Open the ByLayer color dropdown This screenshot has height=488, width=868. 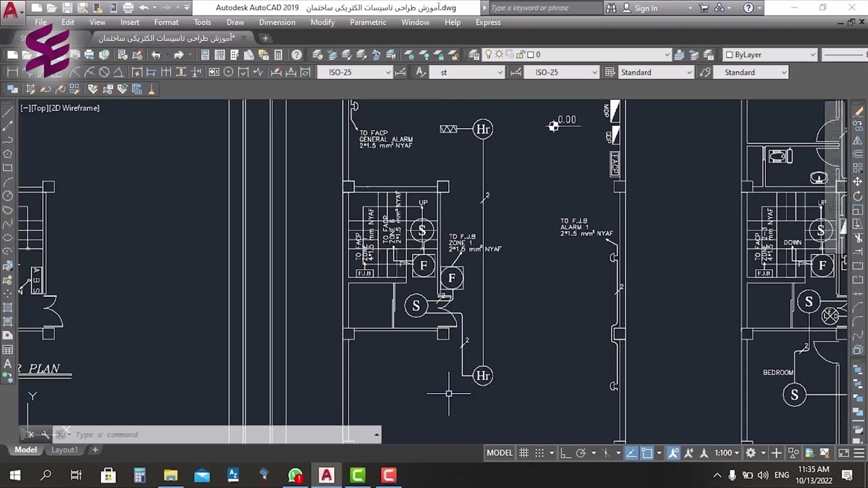pyautogui.click(x=811, y=55)
